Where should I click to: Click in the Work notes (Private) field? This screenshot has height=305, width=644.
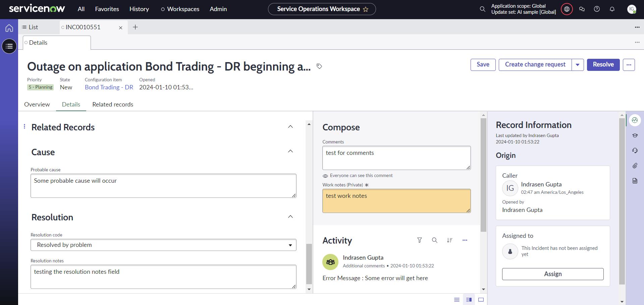point(396,201)
